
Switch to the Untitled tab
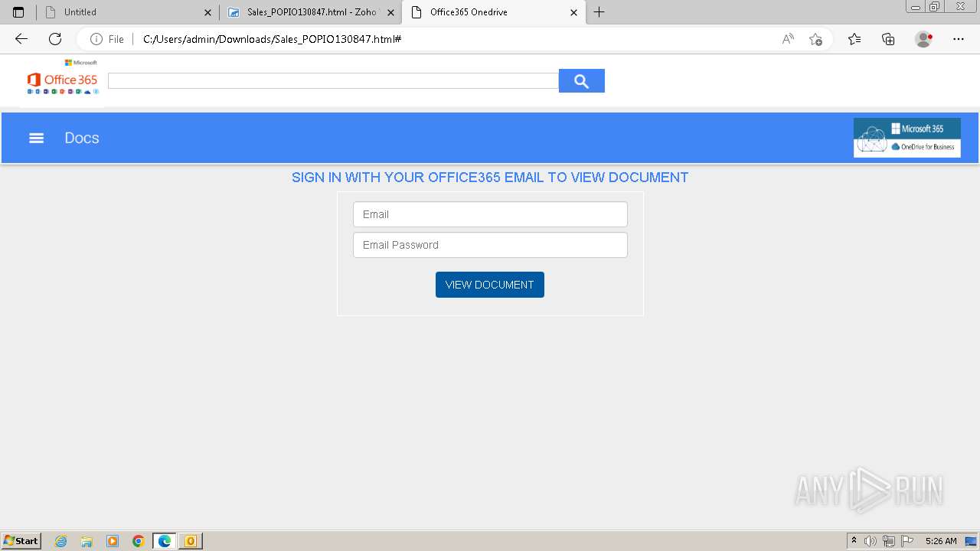tap(128, 12)
